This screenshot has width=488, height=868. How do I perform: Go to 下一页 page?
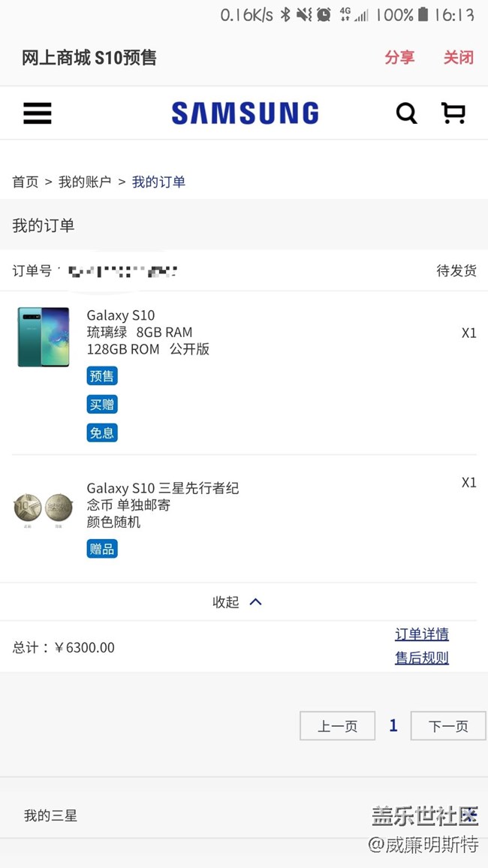(447, 725)
